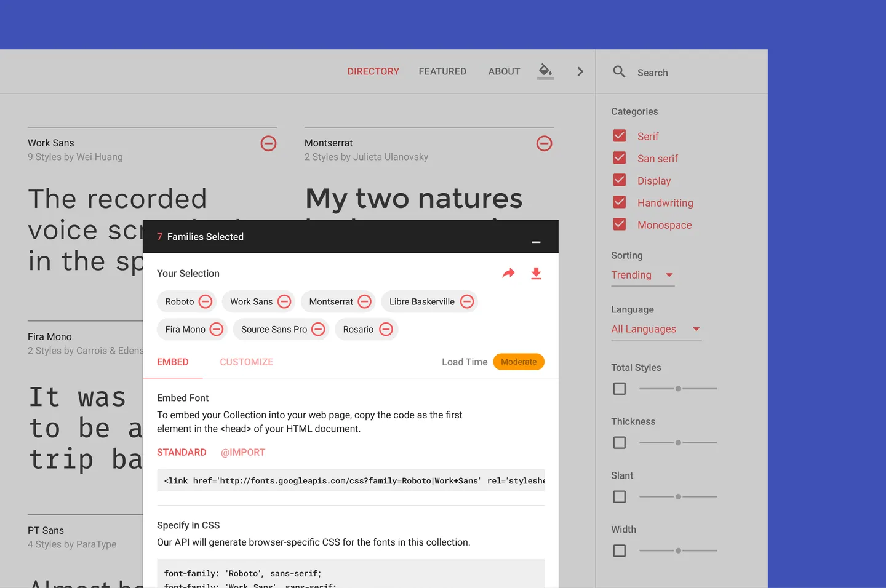Open the Trending sorting dropdown

click(x=642, y=275)
